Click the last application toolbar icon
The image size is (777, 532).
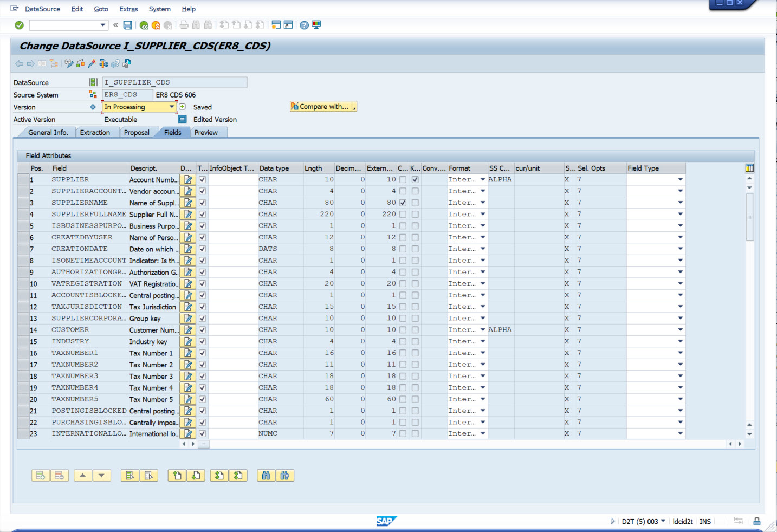click(x=127, y=63)
